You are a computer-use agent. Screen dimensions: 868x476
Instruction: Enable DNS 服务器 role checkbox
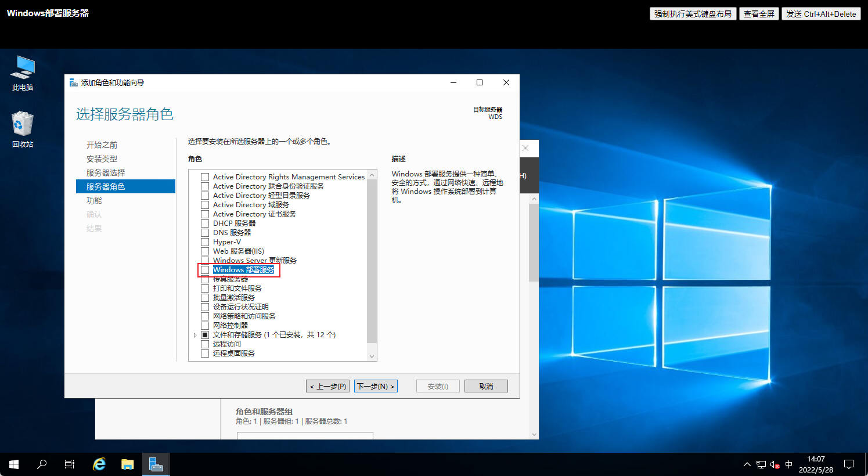click(205, 233)
